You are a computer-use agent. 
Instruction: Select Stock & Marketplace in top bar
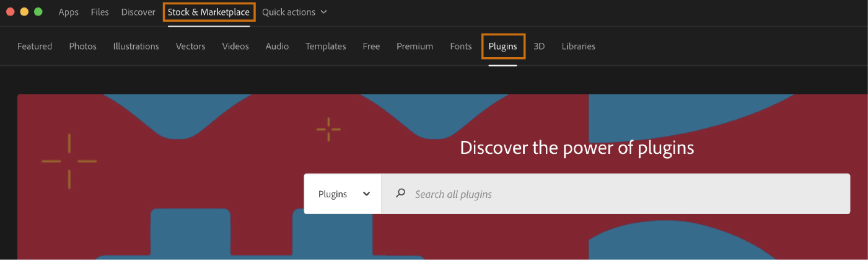click(209, 12)
